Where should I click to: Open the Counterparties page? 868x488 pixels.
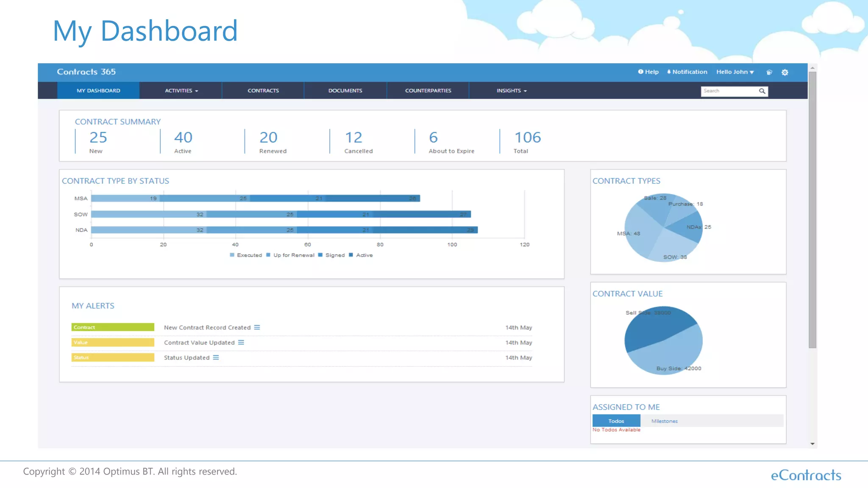click(x=428, y=91)
